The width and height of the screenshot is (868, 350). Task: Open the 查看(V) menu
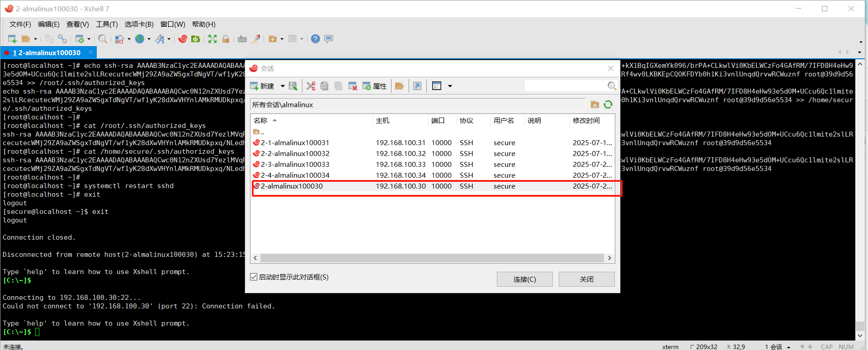click(x=78, y=24)
